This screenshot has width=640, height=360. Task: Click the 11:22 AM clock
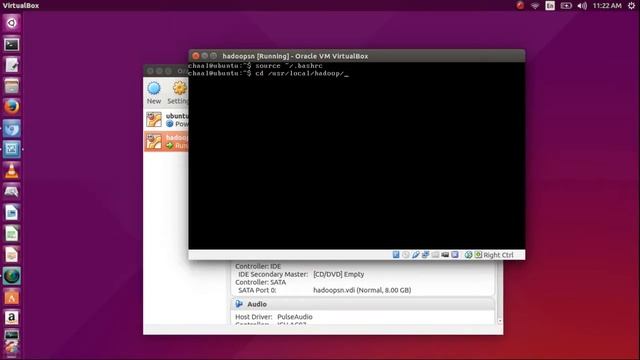607,6
